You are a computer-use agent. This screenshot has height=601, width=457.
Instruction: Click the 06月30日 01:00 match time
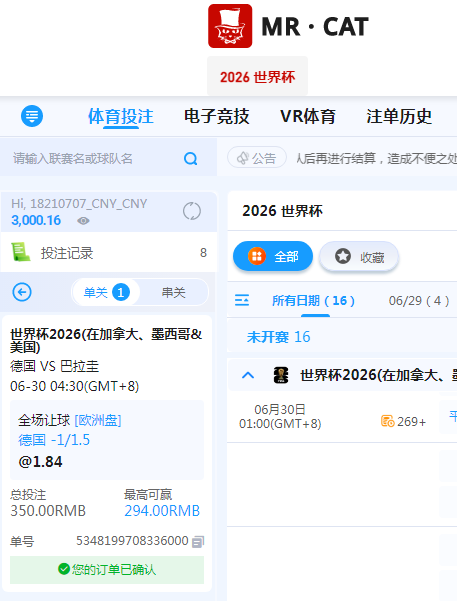[x=280, y=417]
